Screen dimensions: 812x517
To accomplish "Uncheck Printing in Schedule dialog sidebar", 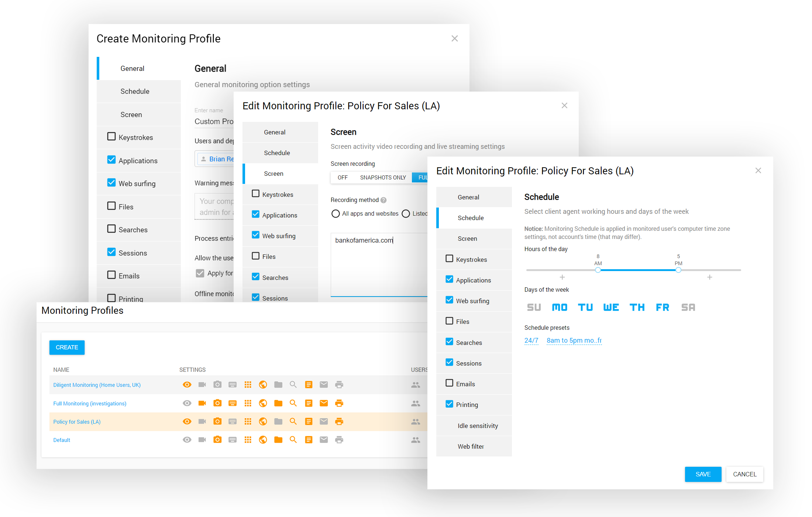I will pos(449,404).
